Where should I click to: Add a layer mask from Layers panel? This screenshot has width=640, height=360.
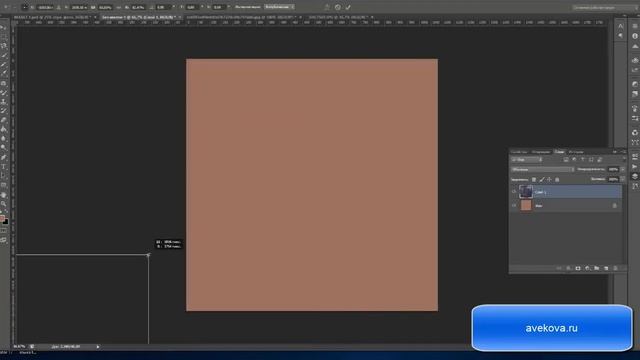click(x=578, y=268)
